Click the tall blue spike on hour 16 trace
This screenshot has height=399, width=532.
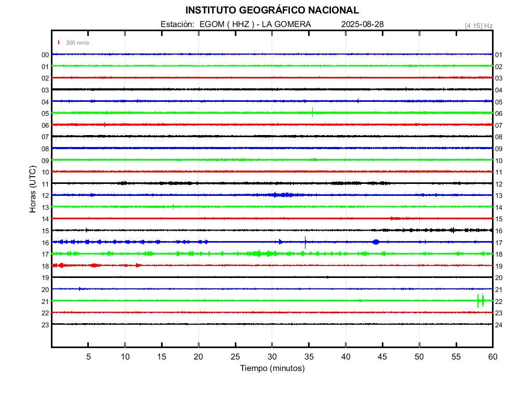point(305,242)
